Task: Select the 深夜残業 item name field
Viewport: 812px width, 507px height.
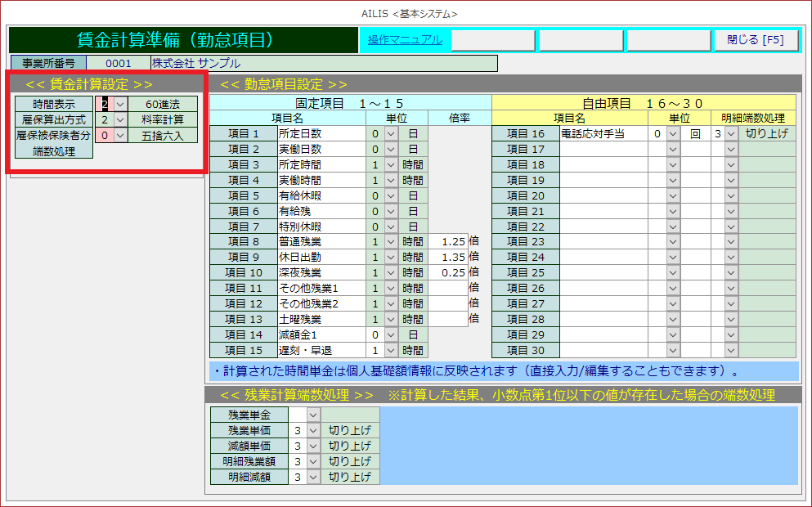Action: tap(321, 273)
